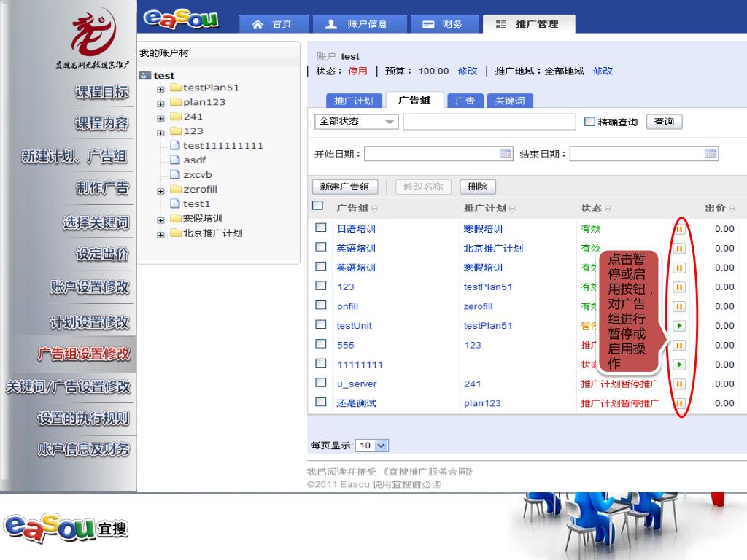Sort by 广告组 column arrow

[x=374, y=209]
